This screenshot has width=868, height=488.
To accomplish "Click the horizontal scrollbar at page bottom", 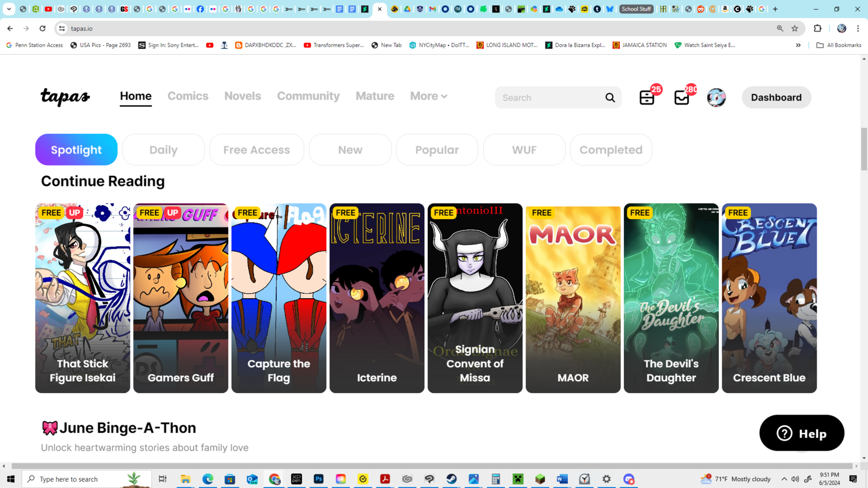I will pos(429,466).
